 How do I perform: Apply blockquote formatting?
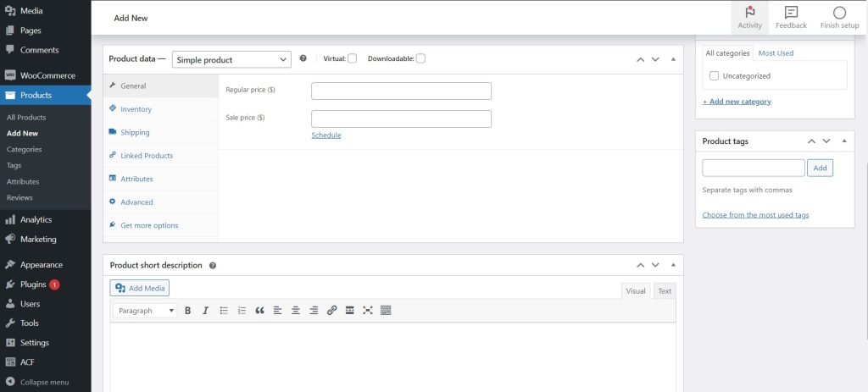(259, 311)
